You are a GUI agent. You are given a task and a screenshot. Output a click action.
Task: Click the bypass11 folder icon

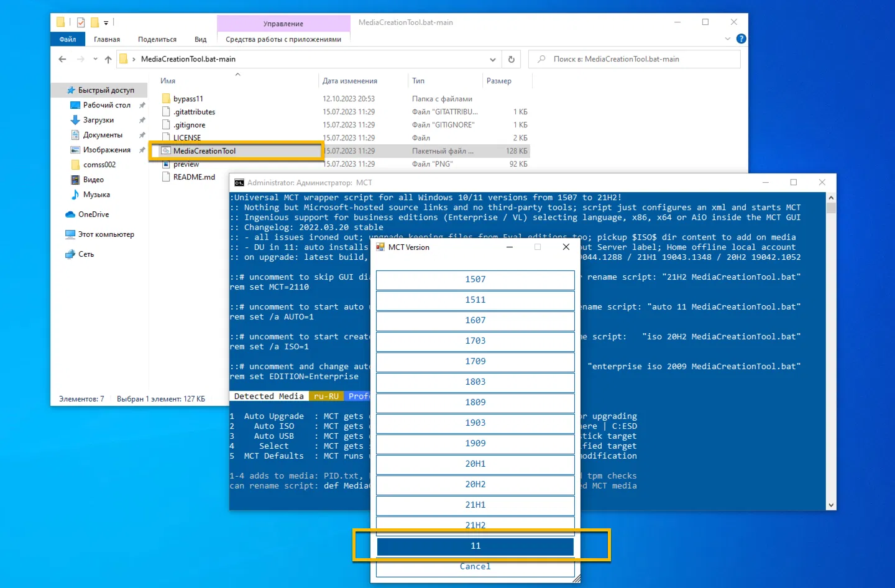pyautogui.click(x=166, y=98)
